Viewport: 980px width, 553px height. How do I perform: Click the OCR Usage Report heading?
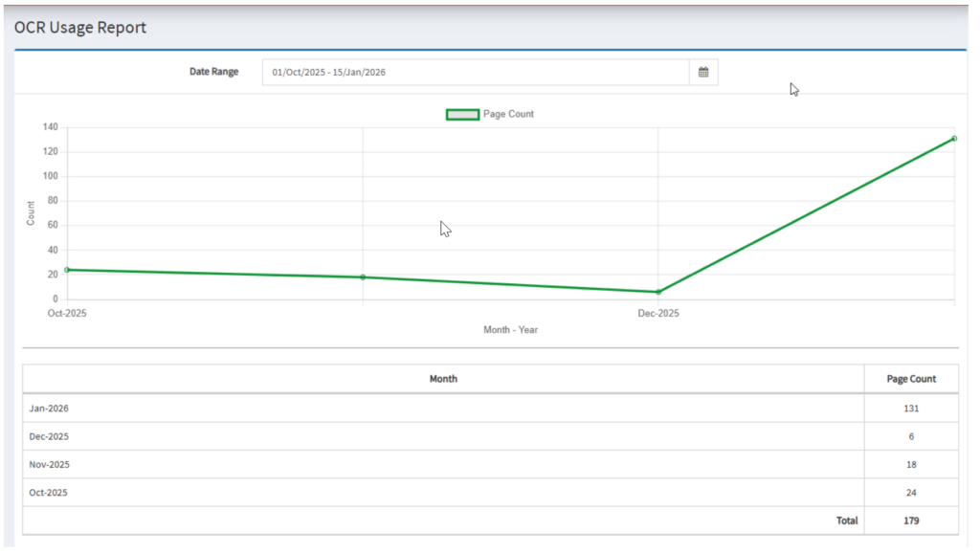pyautogui.click(x=80, y=28)
